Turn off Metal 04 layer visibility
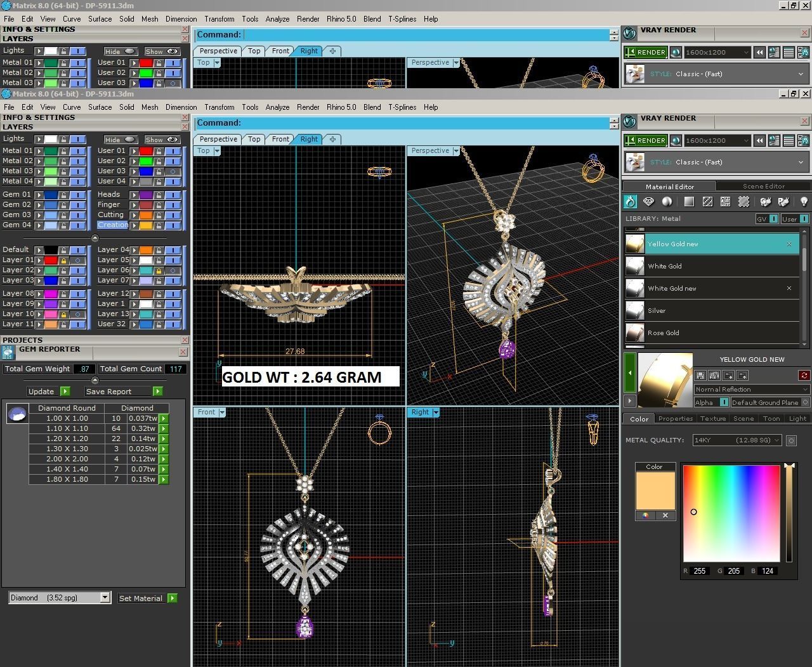The image size is (812, 667). [x=77, y=182]
